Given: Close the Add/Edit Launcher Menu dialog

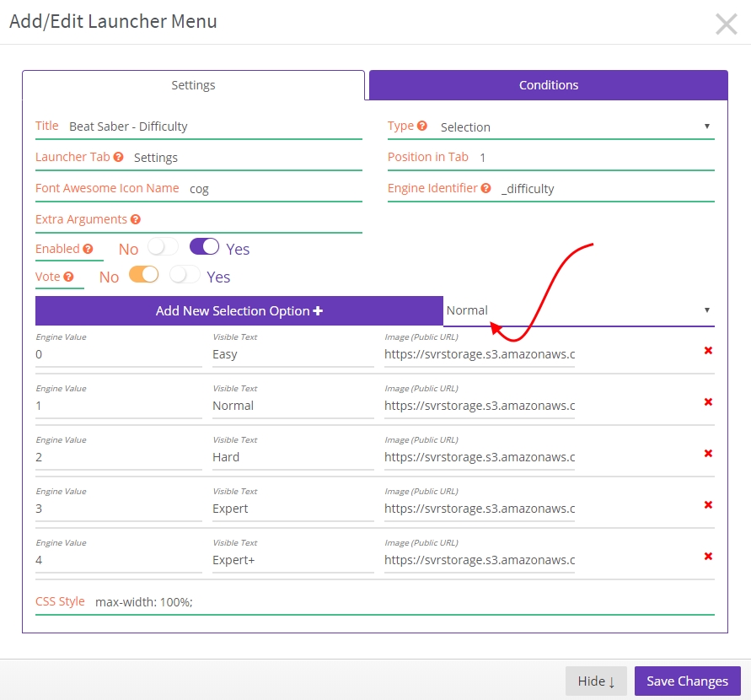Looking at the screenshot, I should 726,24.
